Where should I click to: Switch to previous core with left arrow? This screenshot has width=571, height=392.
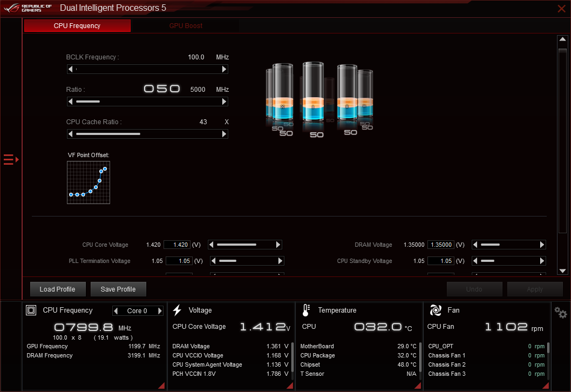coord(116,311)
